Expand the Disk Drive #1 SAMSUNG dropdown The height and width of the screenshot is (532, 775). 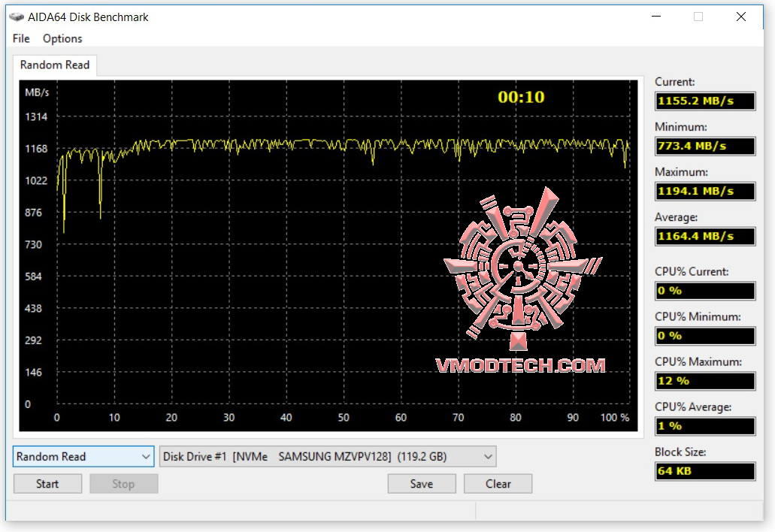pyautogui.click(x=328, y=456)
